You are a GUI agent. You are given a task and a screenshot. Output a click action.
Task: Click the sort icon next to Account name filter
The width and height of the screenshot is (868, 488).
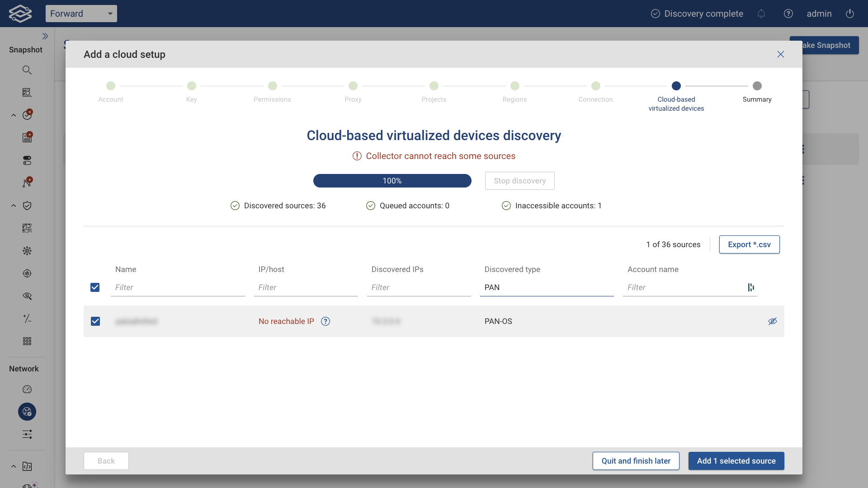[x=750, y=287]
